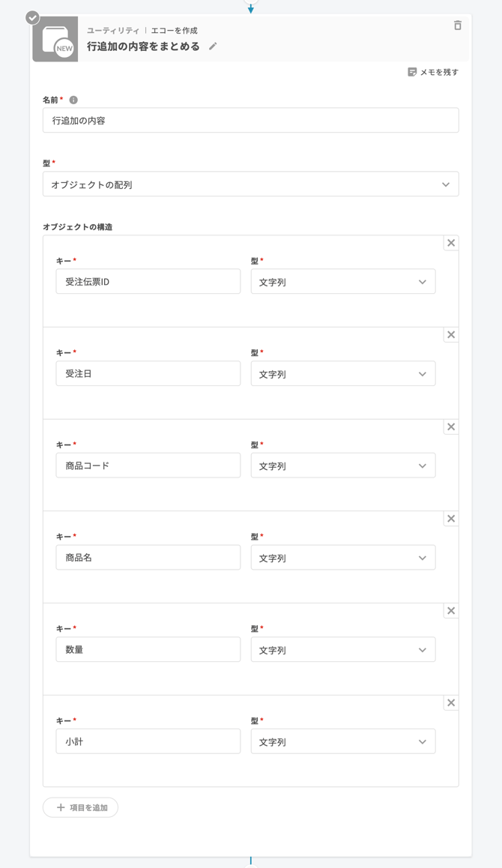Remove the 小計 structure item
Viewport: 502px width, 868px height.
tap(451, 703)
